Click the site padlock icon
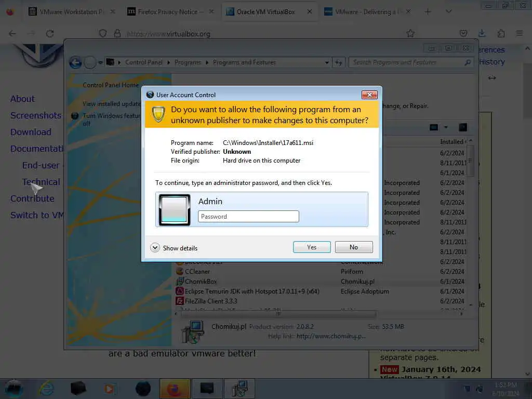 (117, 33)
